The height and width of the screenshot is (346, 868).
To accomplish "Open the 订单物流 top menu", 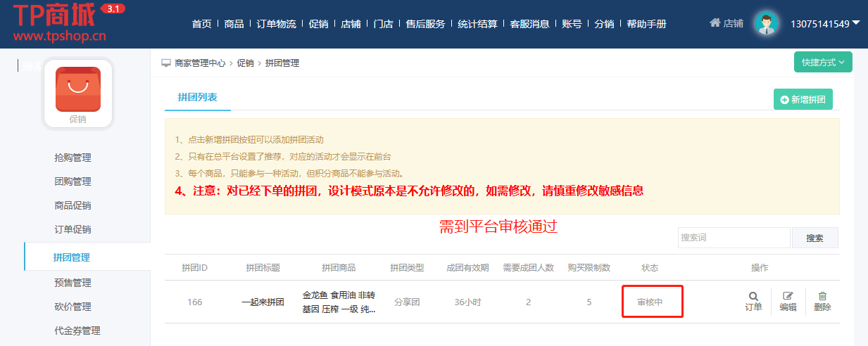I will [276, 24].
